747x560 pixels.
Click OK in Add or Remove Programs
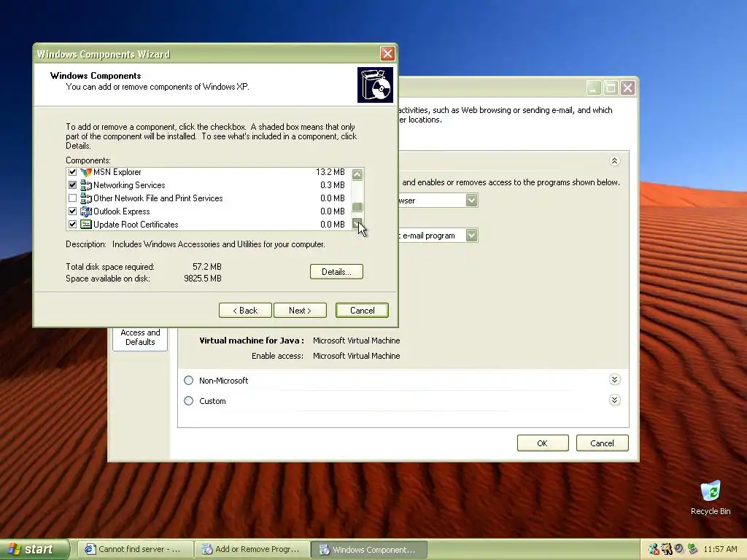tap(543, 443)
